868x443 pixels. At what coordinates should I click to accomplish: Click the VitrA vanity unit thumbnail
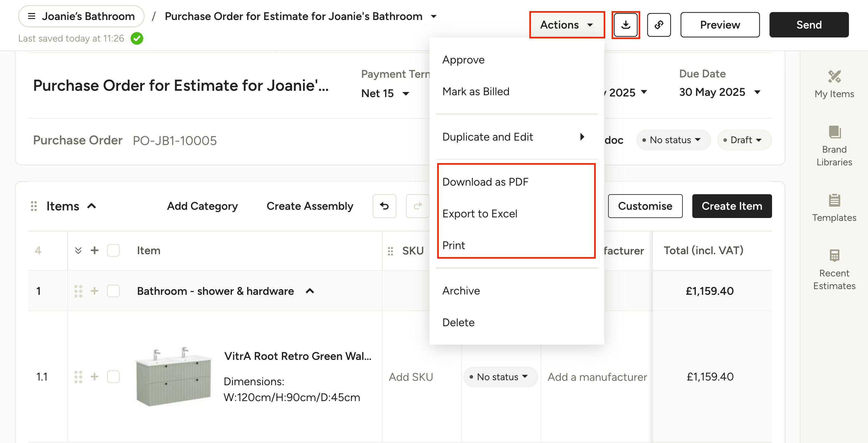coord(173,377)
